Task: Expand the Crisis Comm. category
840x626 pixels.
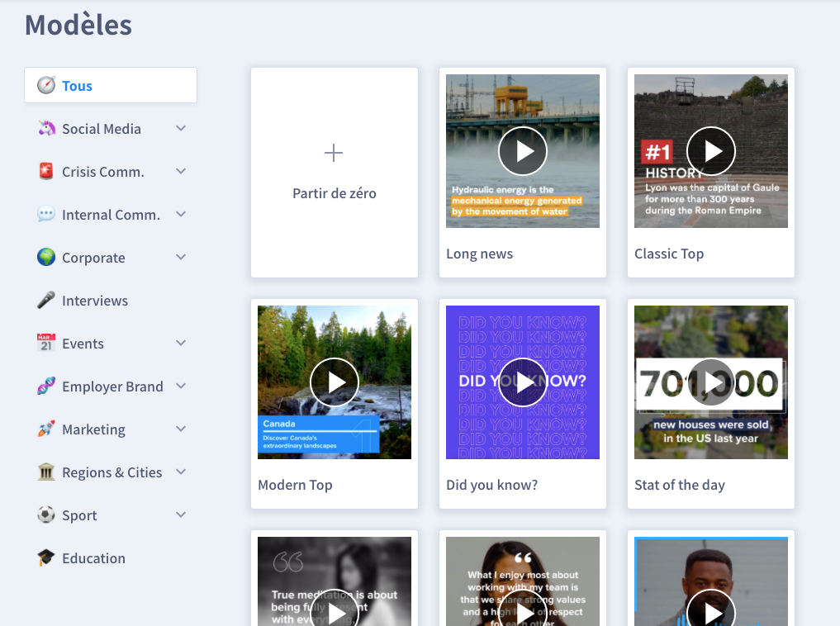Action: click(x=181, y=171)
